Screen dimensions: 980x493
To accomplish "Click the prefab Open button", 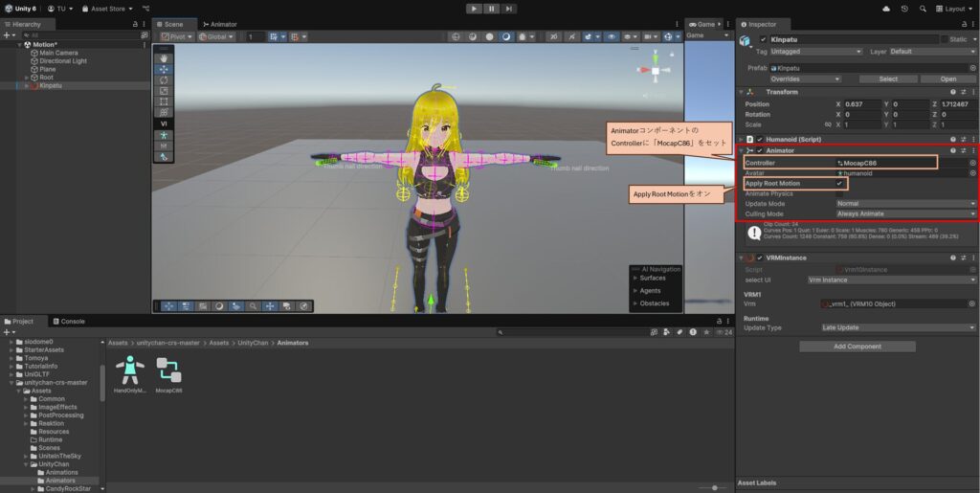I will click(x=948, y=79).
